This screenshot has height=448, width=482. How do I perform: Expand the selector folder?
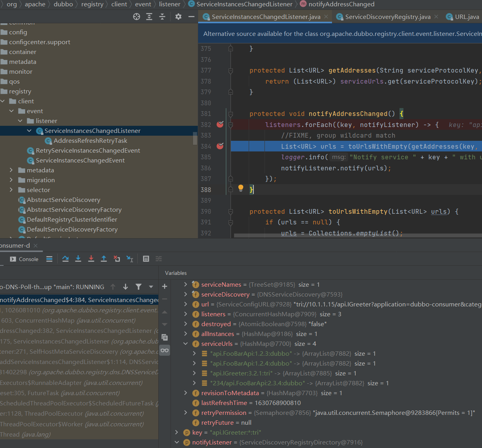click(11, 190)
